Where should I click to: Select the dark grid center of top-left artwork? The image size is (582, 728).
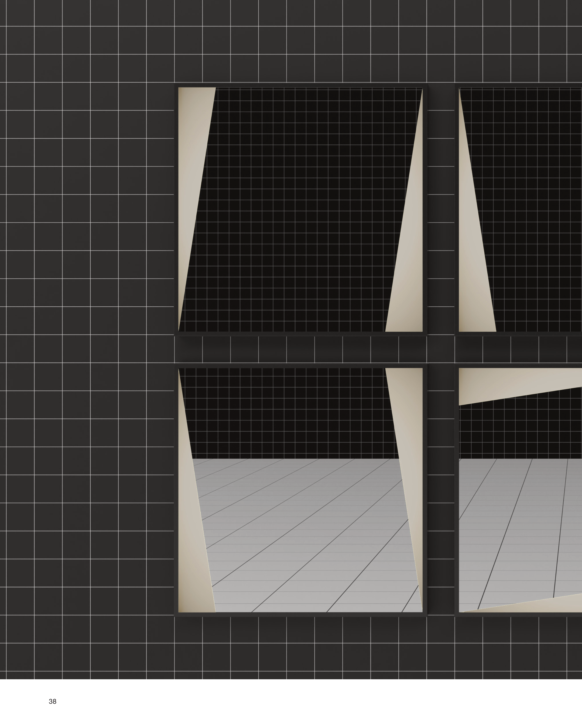(x=300, y=209)
